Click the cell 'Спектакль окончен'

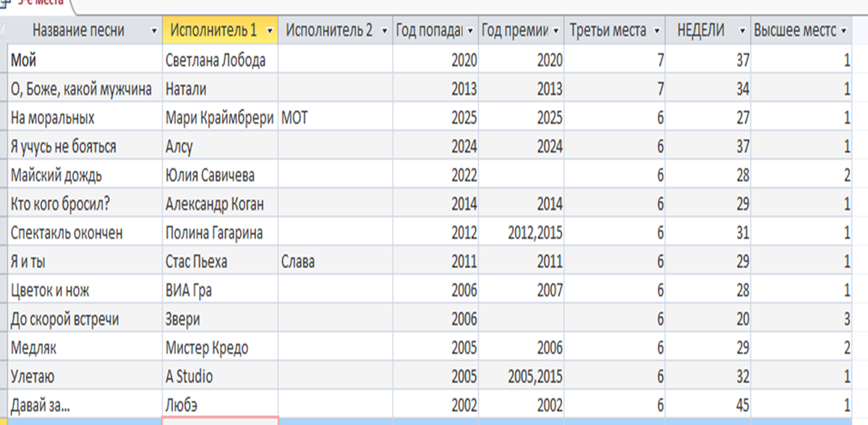coord(85,232)
